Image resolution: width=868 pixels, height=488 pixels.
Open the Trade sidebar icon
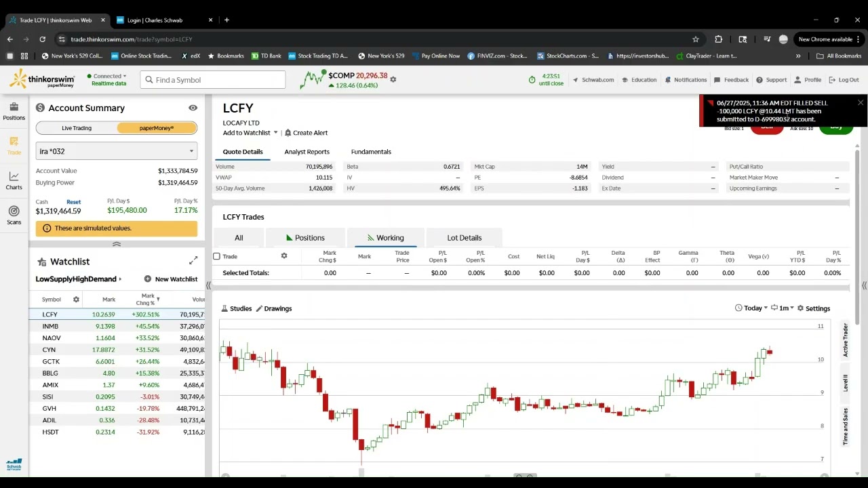pyautogui.click(x=14, y=146)
